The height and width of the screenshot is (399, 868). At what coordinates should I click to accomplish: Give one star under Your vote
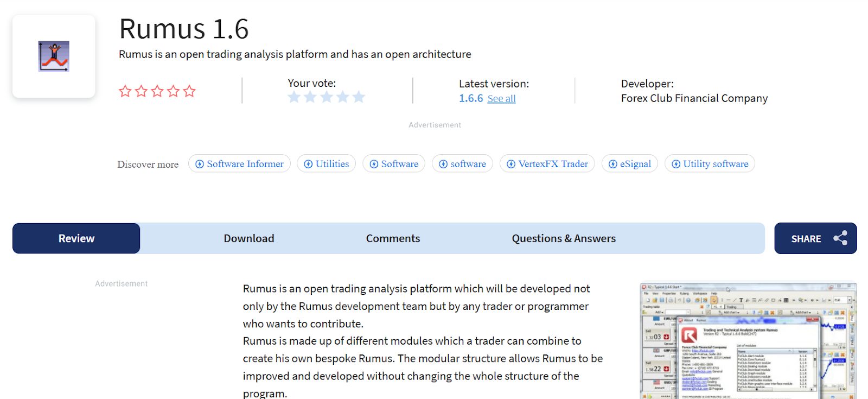tap(294, 97)
